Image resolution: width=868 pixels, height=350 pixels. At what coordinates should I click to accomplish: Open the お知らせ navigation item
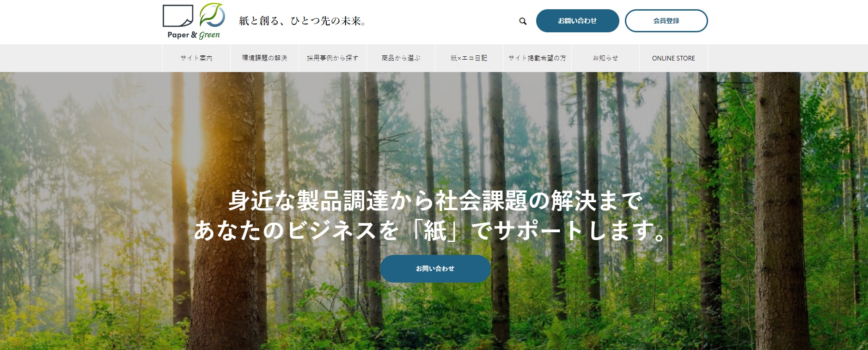(x=605, y=58)
